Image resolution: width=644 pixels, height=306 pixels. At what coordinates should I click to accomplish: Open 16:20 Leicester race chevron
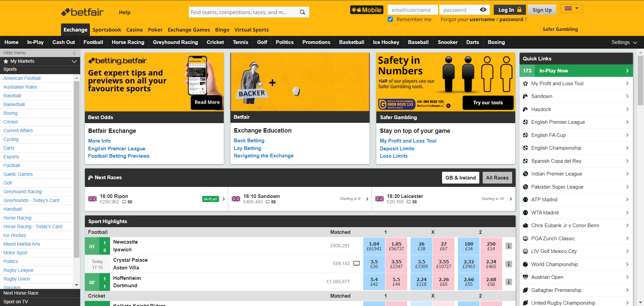pyautogui.click(x=511, y=199)
